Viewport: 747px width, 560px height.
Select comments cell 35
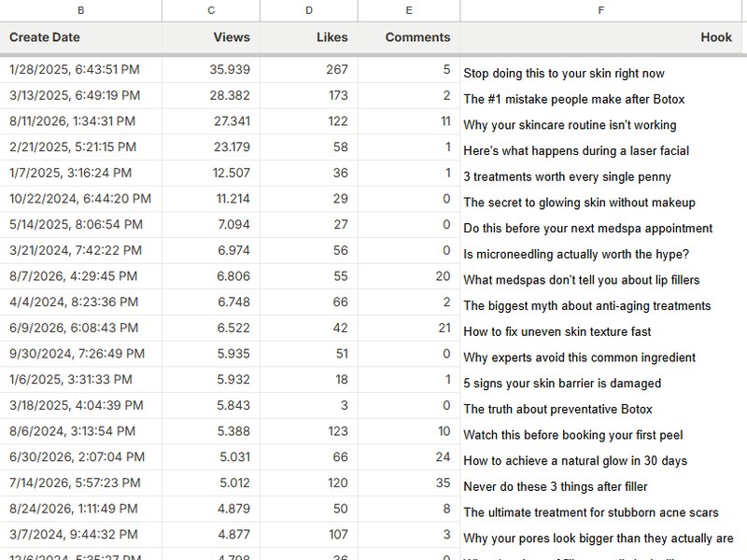(x=409, y=483)
